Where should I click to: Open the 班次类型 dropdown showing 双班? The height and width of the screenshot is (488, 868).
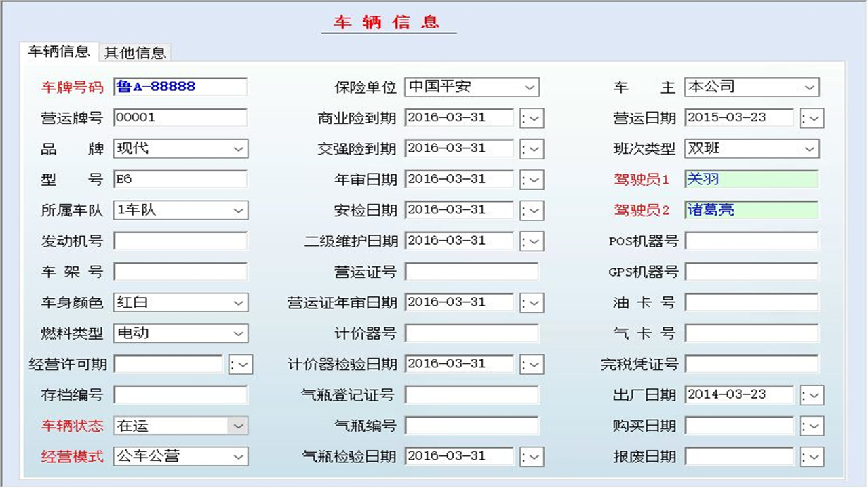[810, 148]
